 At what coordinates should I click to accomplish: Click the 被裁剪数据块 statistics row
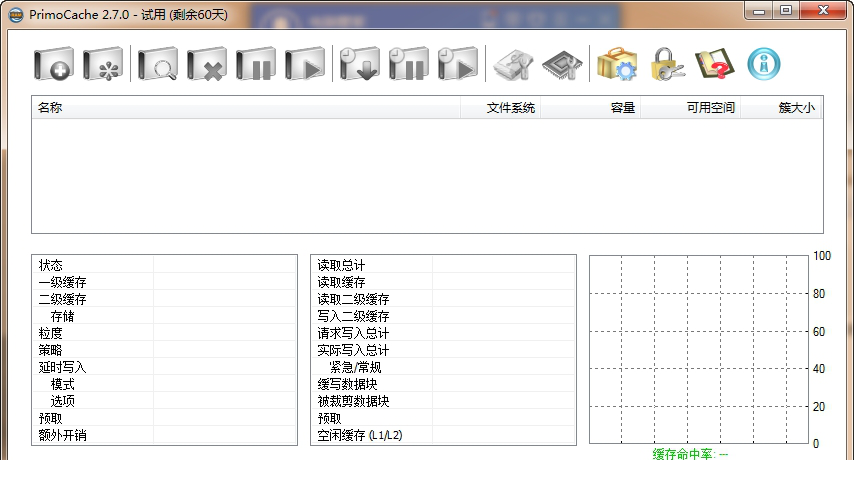(443, 401)
